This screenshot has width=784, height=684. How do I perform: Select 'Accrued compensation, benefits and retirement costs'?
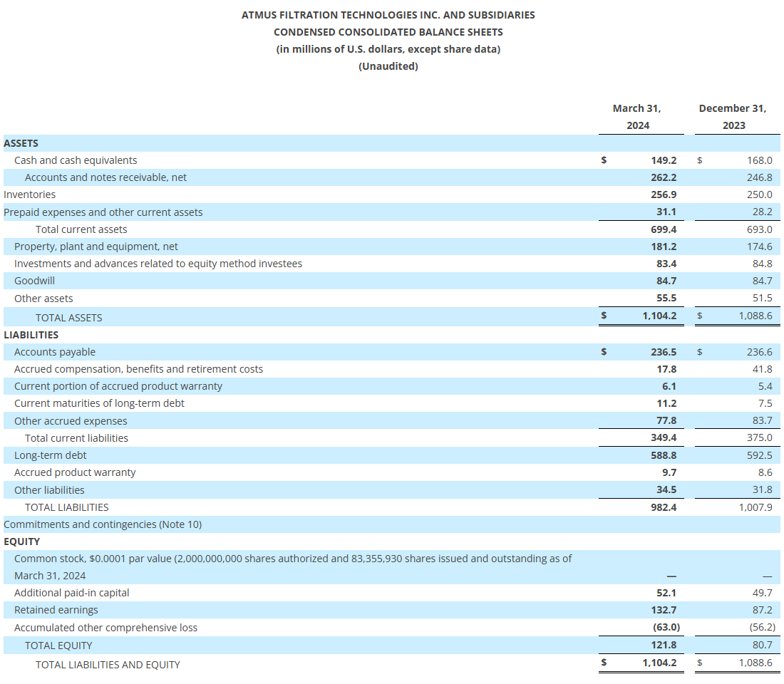(x=138, y=369)
